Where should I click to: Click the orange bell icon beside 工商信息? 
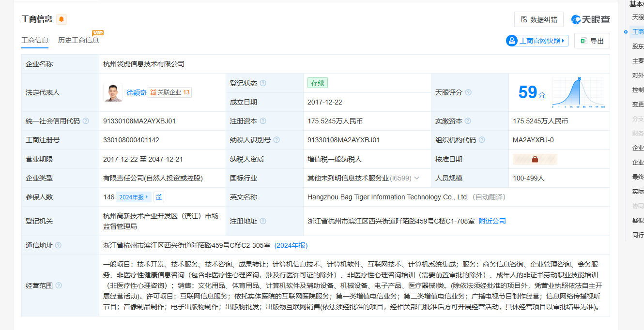pyautogui.click(x=61, y=19)
